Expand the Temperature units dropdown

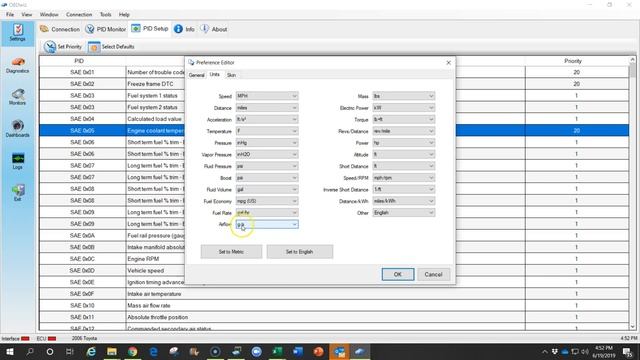267,131
